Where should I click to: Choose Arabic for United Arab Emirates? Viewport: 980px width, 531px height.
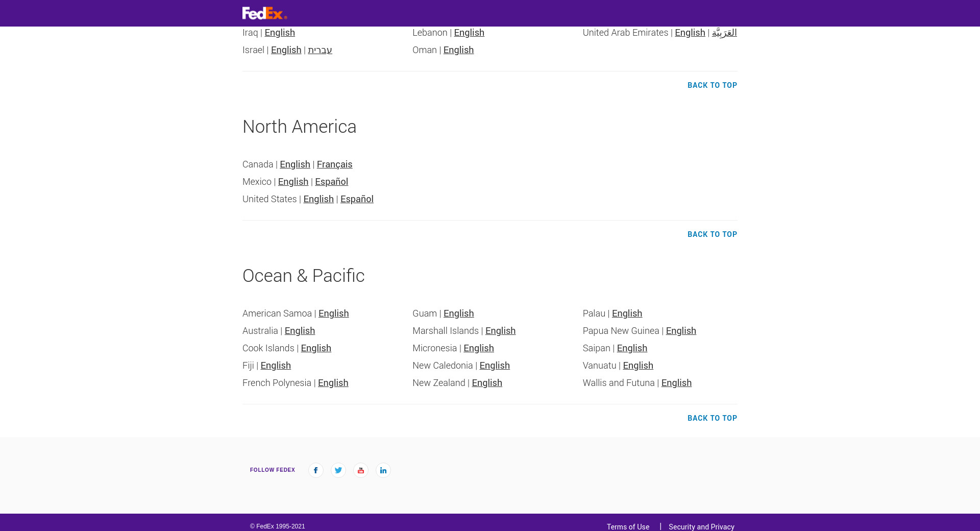point(724,33)
